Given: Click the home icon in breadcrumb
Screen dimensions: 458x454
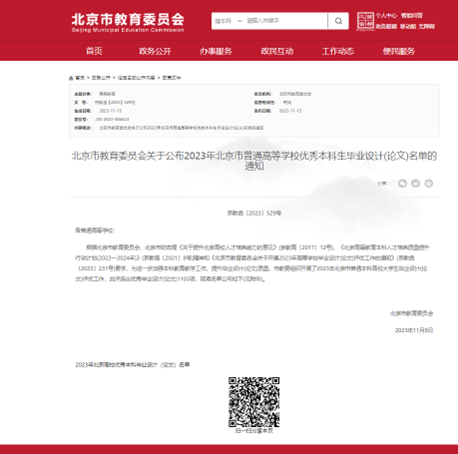Looking at the screenshot, I should (71, 78).
